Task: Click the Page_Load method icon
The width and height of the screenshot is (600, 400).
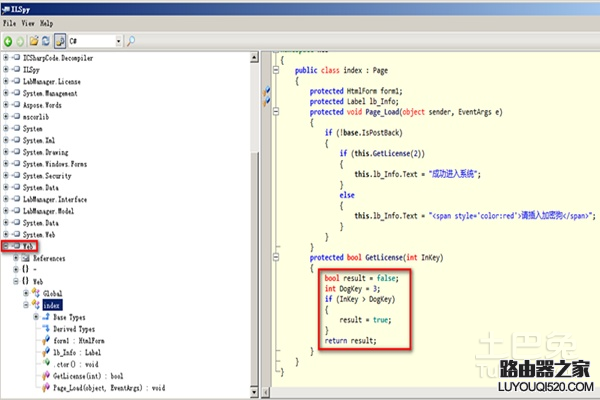Action: pos(46,387)
